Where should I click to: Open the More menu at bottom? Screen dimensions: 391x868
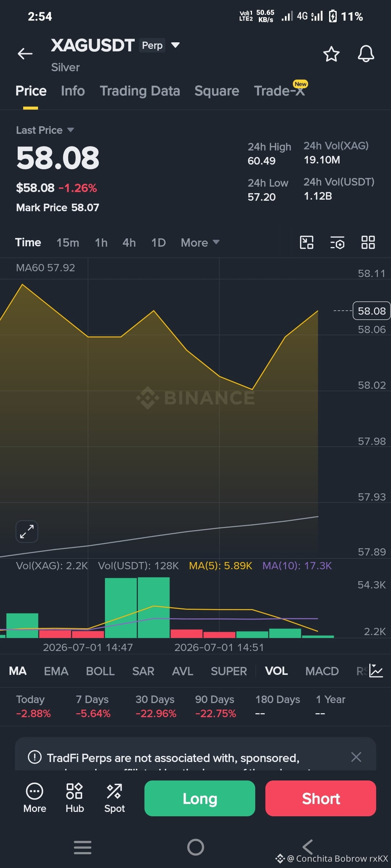point(35,798)
